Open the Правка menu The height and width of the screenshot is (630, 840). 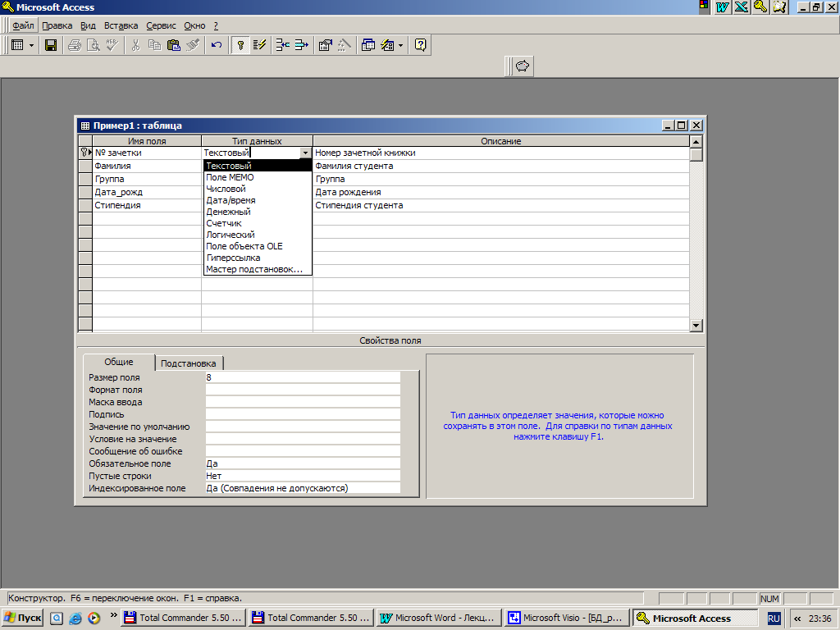click(x=57, y=25)
